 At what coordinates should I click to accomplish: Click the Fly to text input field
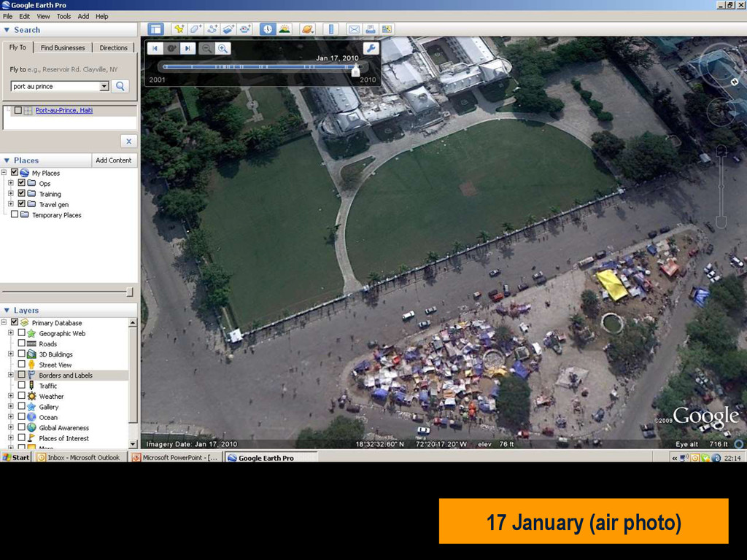[x=55, y=86]
